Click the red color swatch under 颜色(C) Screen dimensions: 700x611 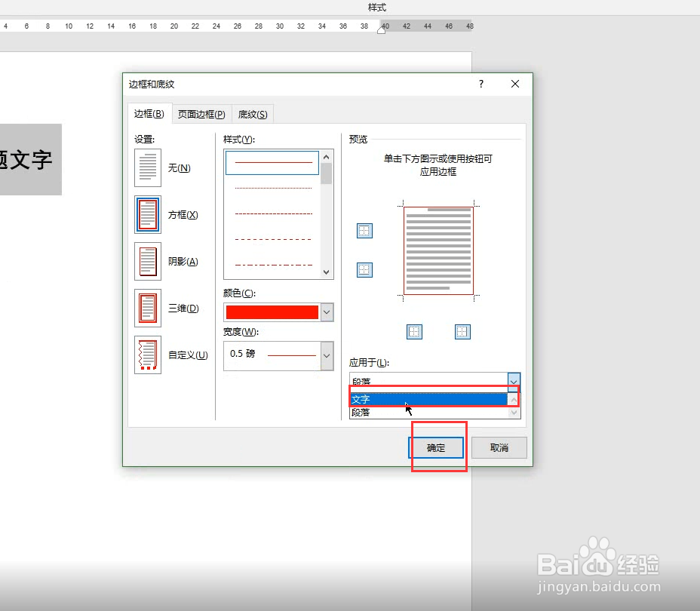pos(272,312)
